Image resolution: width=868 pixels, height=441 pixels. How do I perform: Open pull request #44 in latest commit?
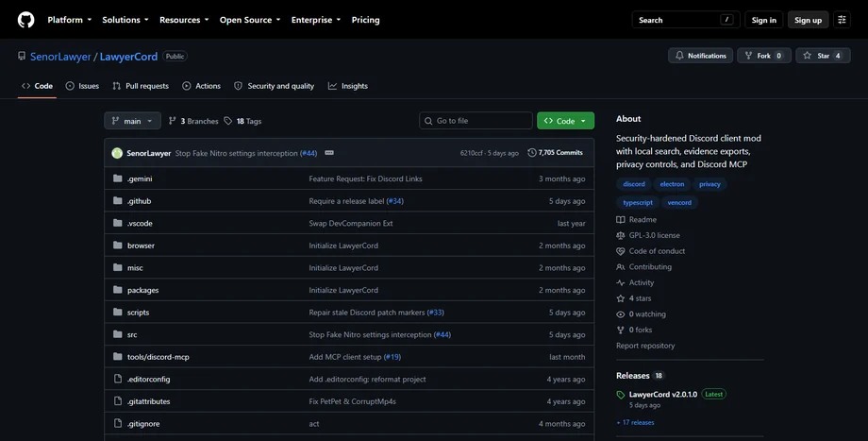pos(309,153)
